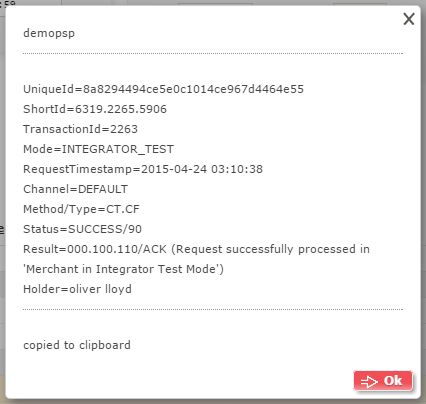The image size is (426, 404).
Task: Click the Holder=oliver lloyd line
Action: [x=77, y=289]
